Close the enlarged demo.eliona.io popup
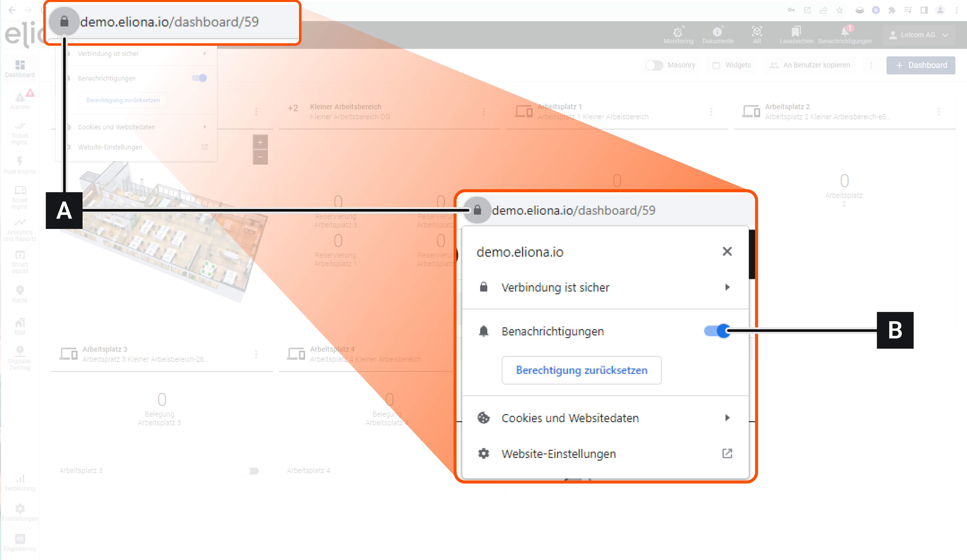 [727, 252]
